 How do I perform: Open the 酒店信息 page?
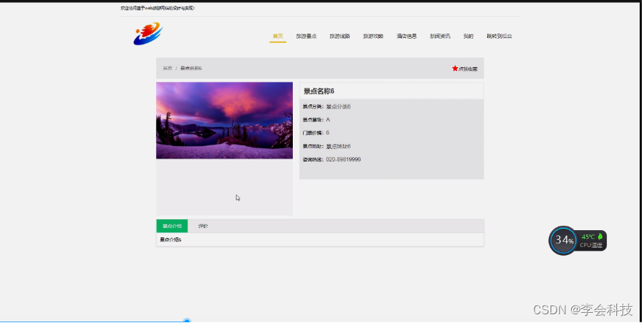pos(407,36)
